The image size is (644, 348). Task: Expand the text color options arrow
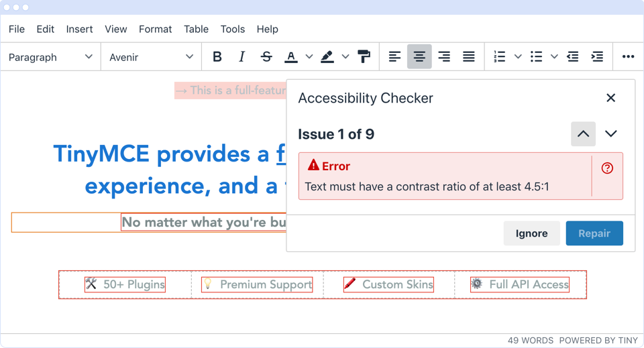(x=309, y=56)
